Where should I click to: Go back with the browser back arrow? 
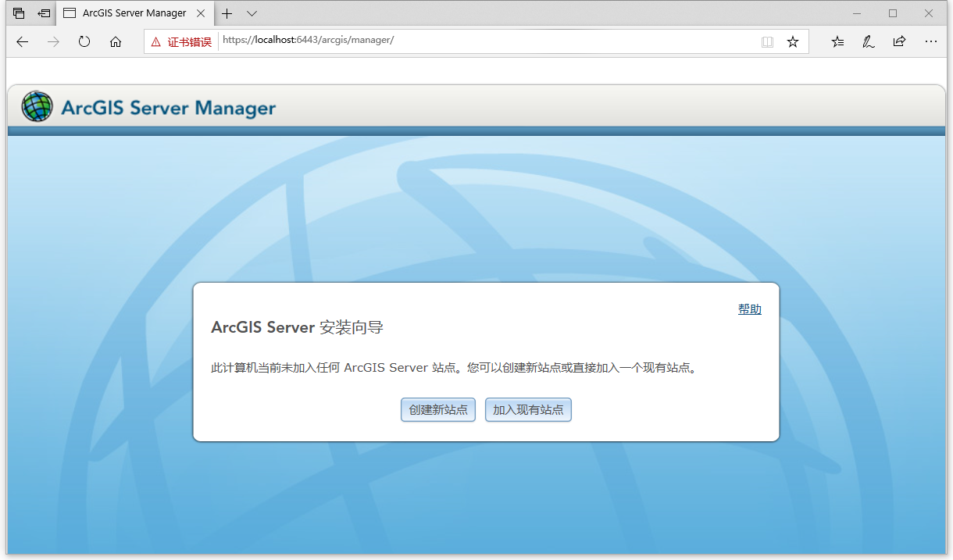pyautogui.click(x=22, y=42)
